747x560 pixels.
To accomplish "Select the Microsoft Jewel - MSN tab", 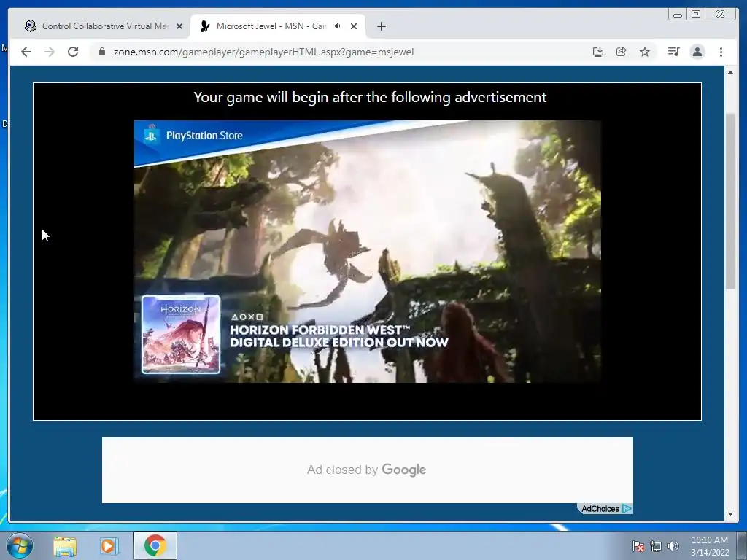I will [277, 26].
